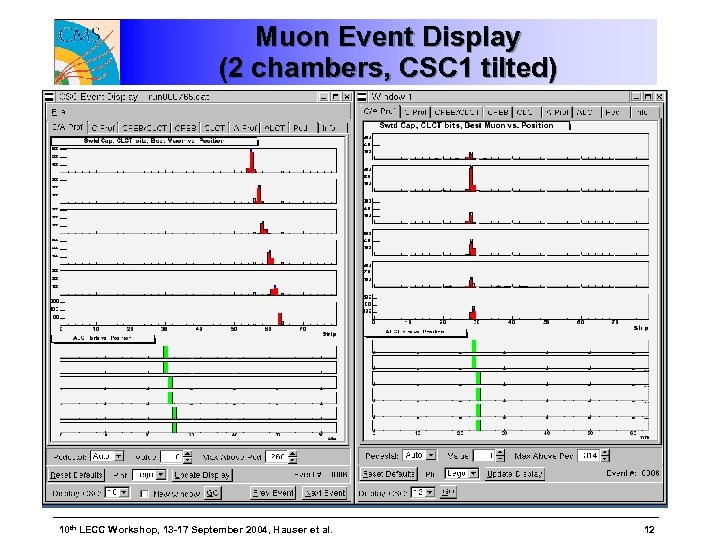Decrease Max Above Ped in CSC Event Display
Viewport: 720px width, 540px height.
[292, 460]
